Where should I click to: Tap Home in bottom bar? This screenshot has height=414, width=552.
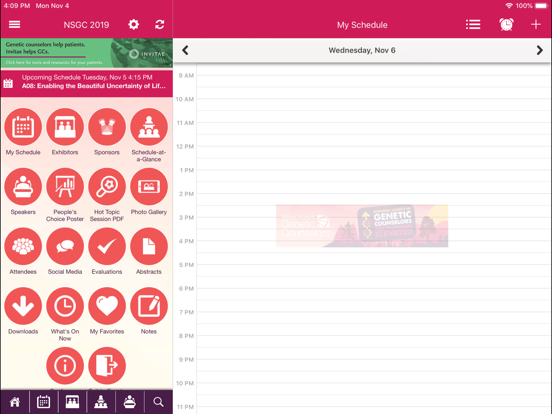click(x=15, y=402)
